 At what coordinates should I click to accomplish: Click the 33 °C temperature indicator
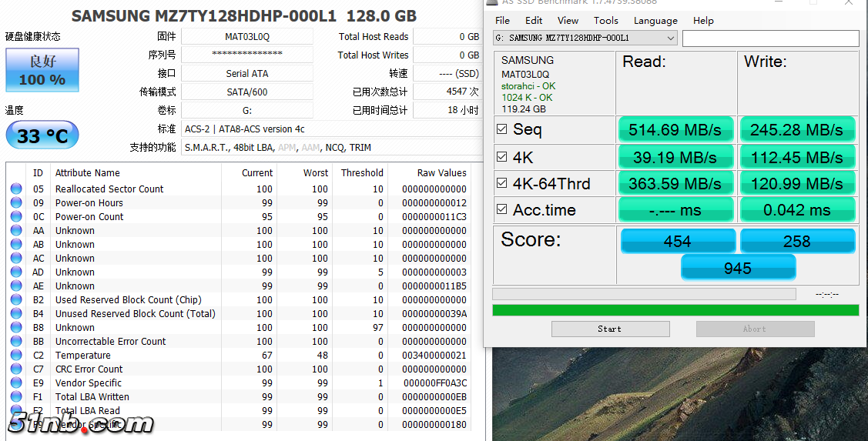point(42,135)
